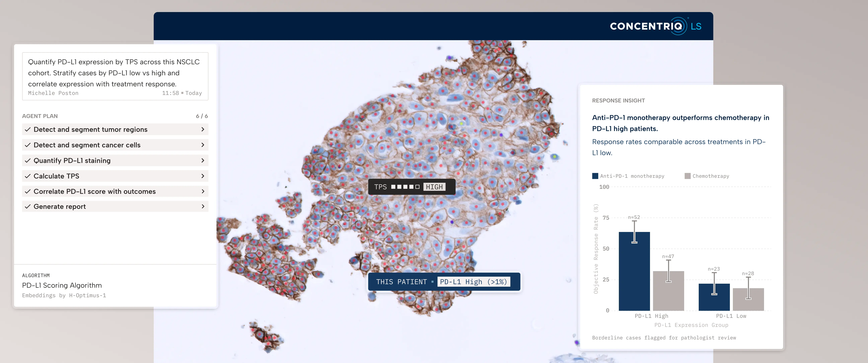868x363 pixels.
Task: Click the n=23 Anti-PD-1 bar for PD-L1 Low
Action: 714,297
